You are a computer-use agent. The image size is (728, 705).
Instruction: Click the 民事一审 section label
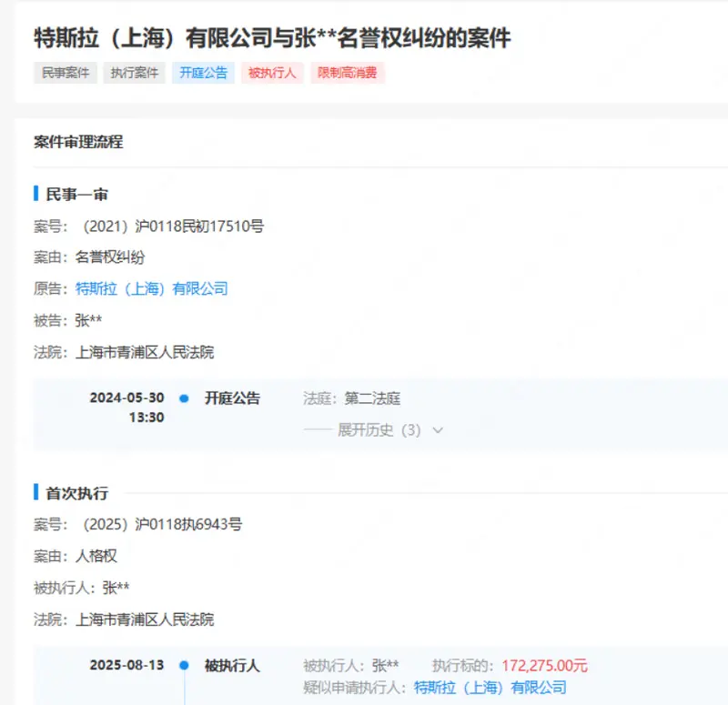(x=62, y=193)
